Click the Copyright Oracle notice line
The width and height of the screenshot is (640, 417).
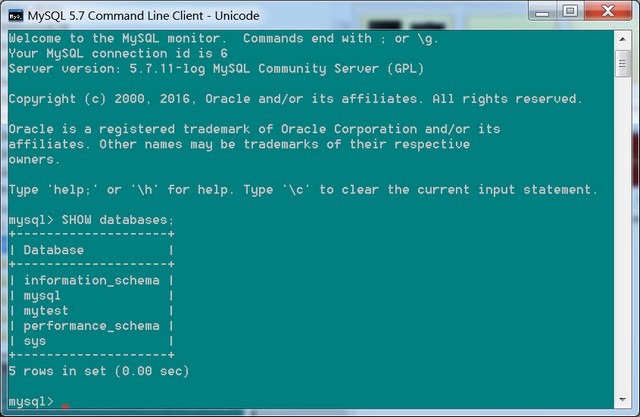tap(296, 99)
